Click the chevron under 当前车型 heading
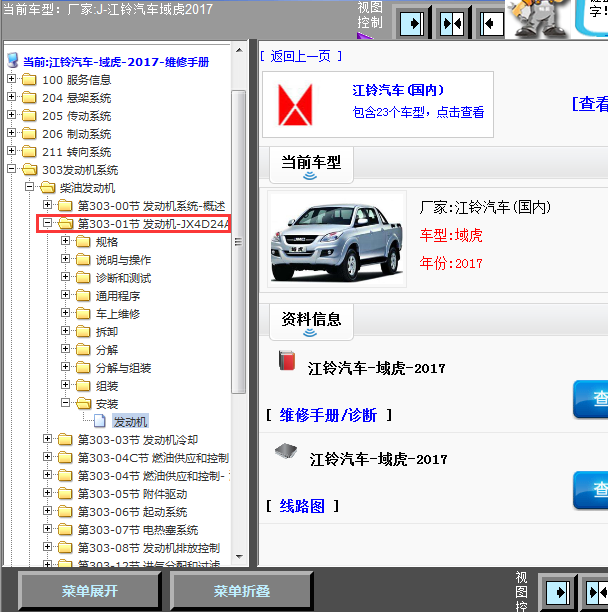608x612 pixels. click(x=310, y=176)
